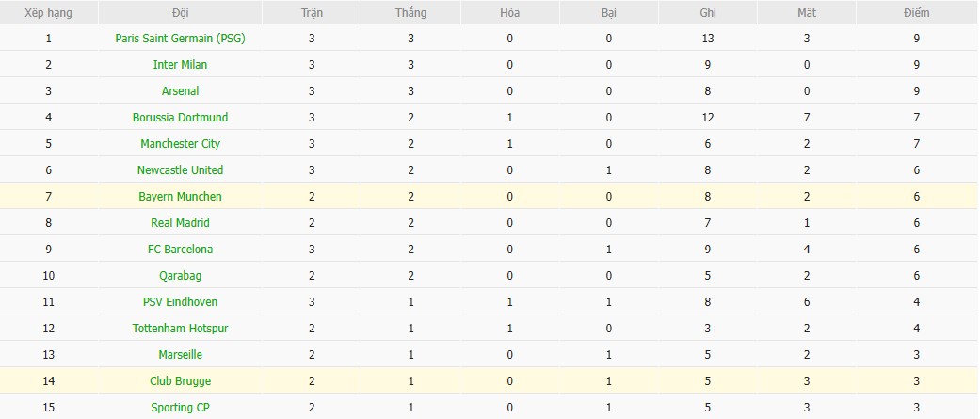Click the Inter Milan team link
980x419 pixels.
pos(180,65)
